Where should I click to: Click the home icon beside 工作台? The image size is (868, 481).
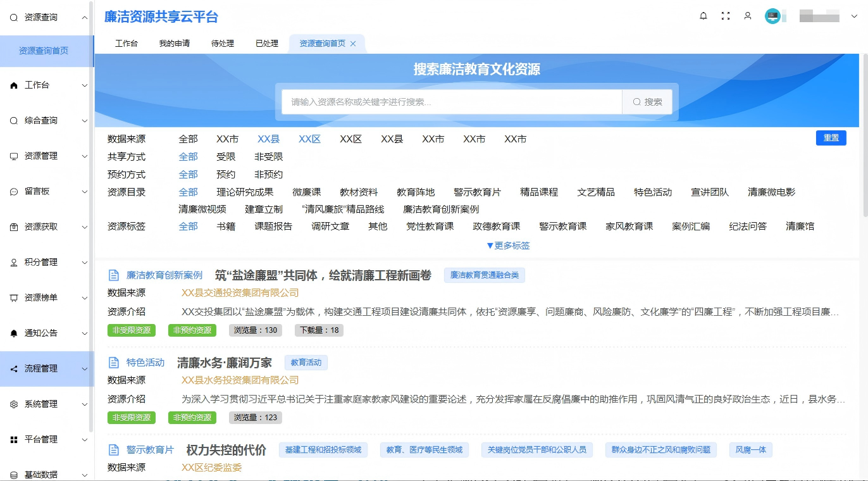(14, 85)
